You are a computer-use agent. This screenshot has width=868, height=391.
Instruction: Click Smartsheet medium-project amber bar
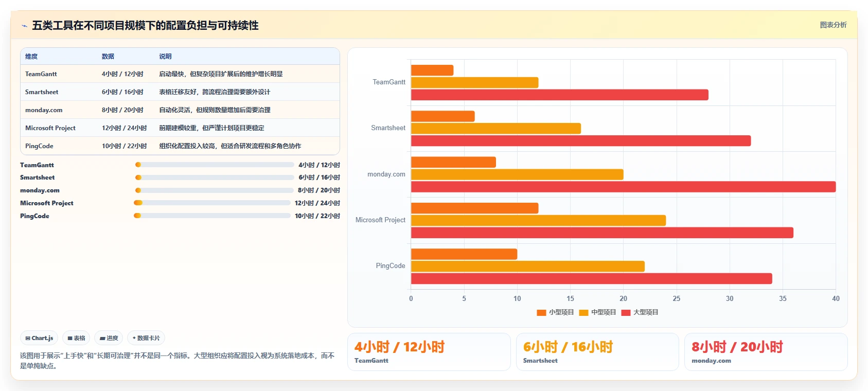pyautogui.click(x=496, y=129)
